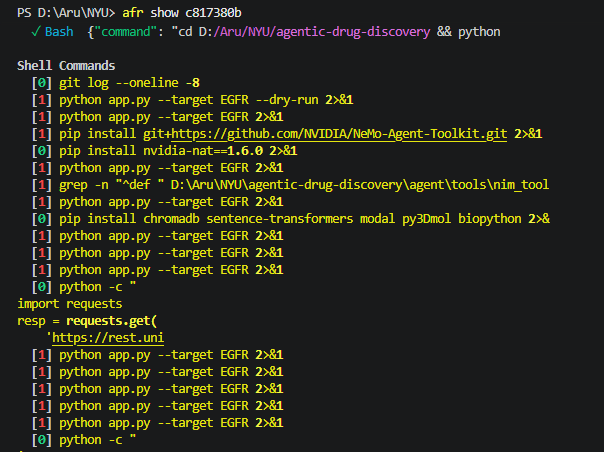Select the grep -n "^def " command row
Image resolution: width=604 pixels, height=452 pixels.
point(290,185)
